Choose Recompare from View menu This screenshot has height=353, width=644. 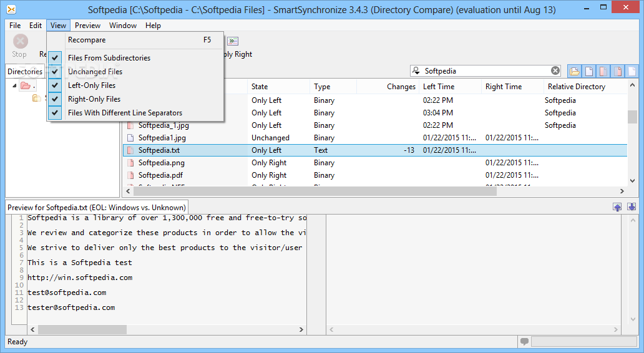135,40
